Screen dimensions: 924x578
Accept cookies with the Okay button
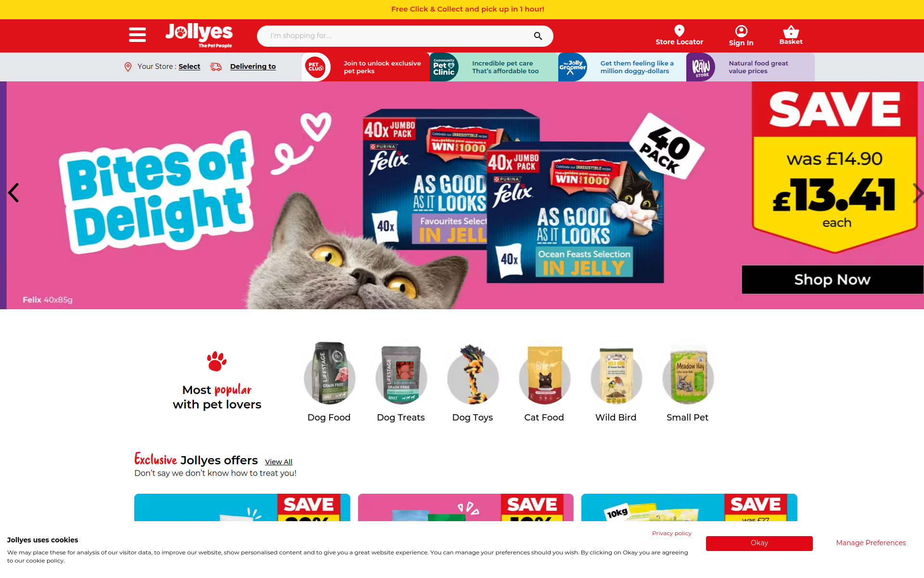[759, 543]
